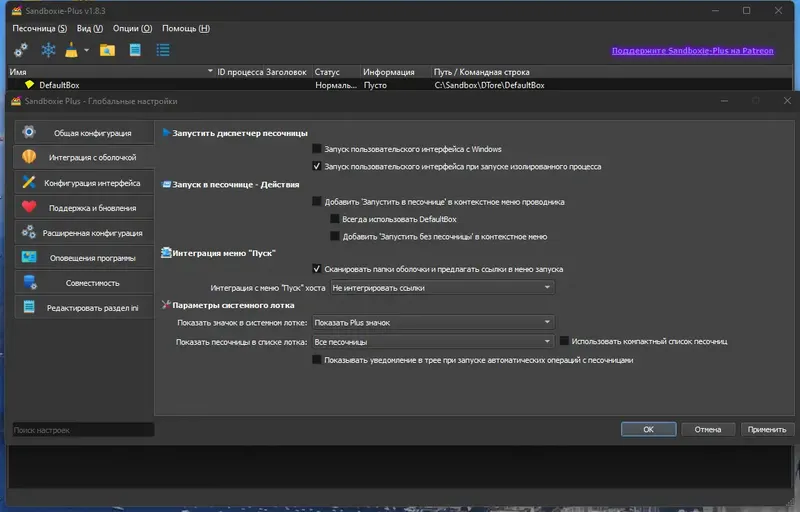
Task: Click the Заголовок column header
Action: [287, 72]
